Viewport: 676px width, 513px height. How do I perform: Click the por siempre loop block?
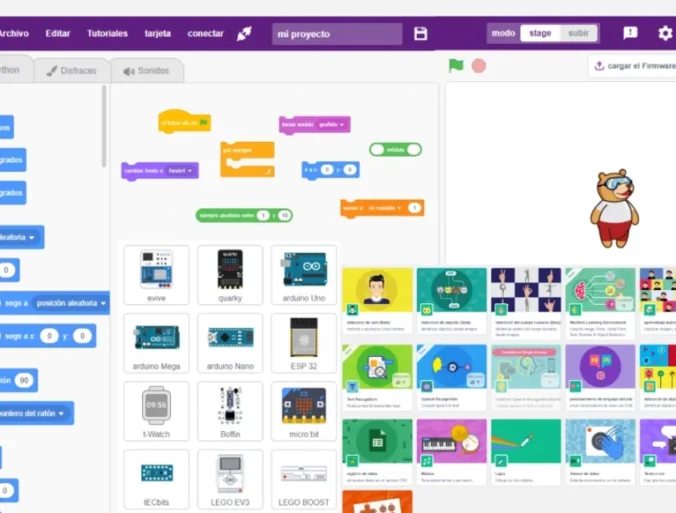[x=247, y=159]
